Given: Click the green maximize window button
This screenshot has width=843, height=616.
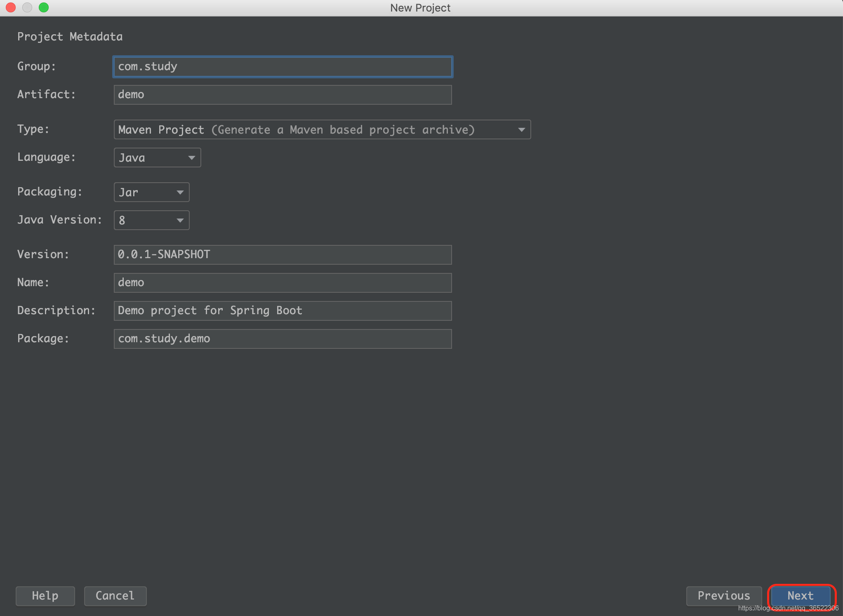Looking at the screenshot, I should 44,7.
